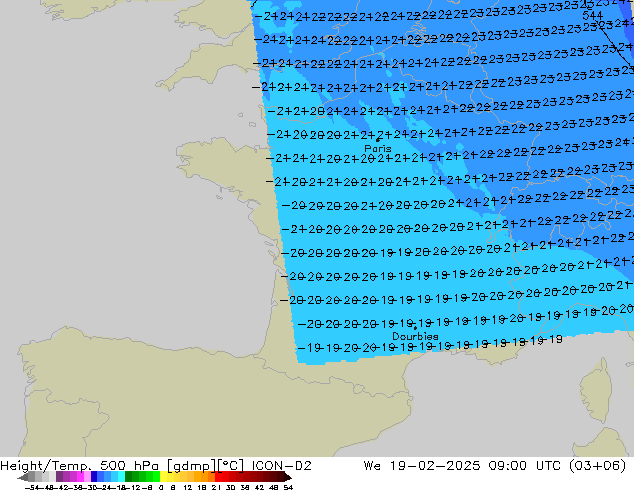634x490 pixels.
Task: Select the yellow swatch in temperature legend
Action: 163,477
